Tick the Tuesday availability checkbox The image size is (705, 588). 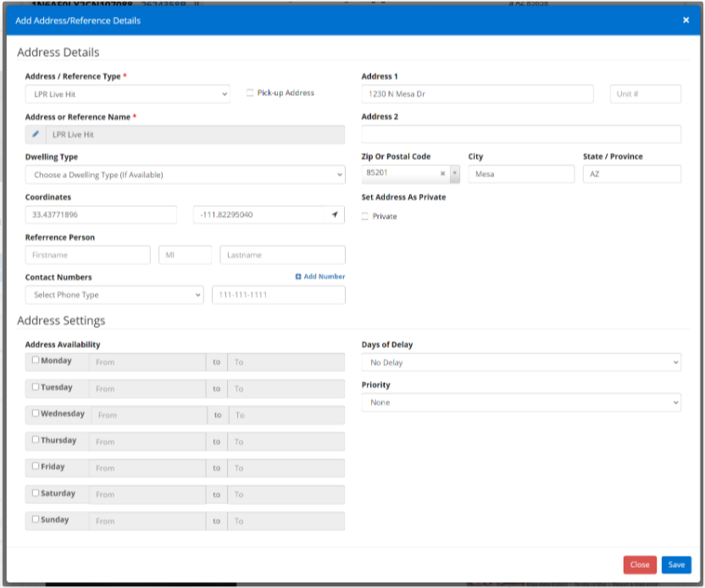36,386
